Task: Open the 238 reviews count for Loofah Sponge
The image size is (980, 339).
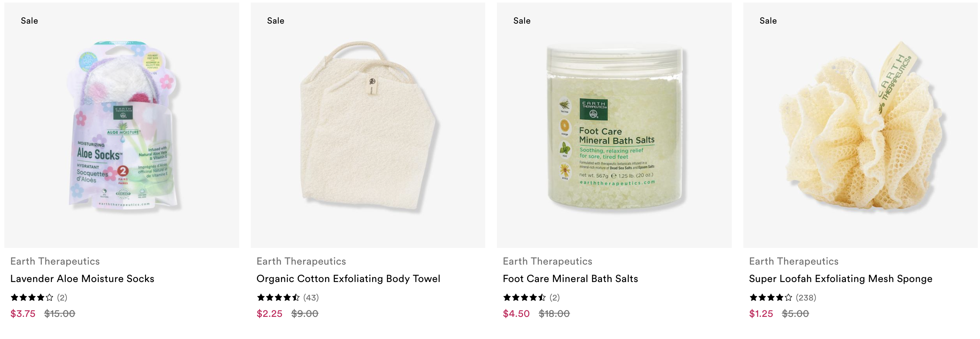Action: pyautogui.click(x=806, y=298)
